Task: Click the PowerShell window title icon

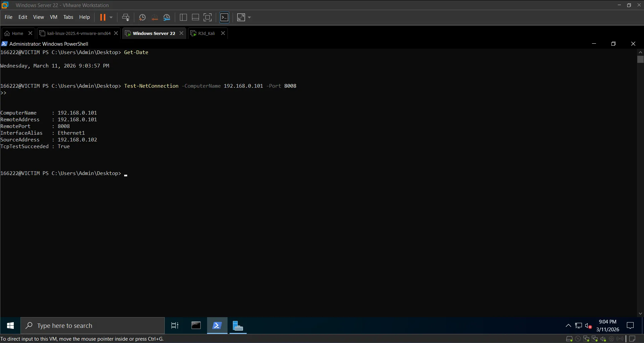Action: (4, 44)
